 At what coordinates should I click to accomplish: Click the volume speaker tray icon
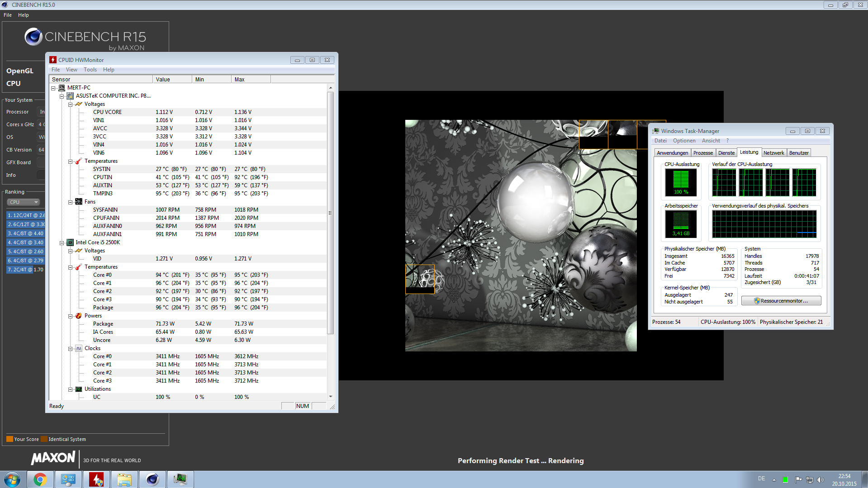[x=821, y=479]
